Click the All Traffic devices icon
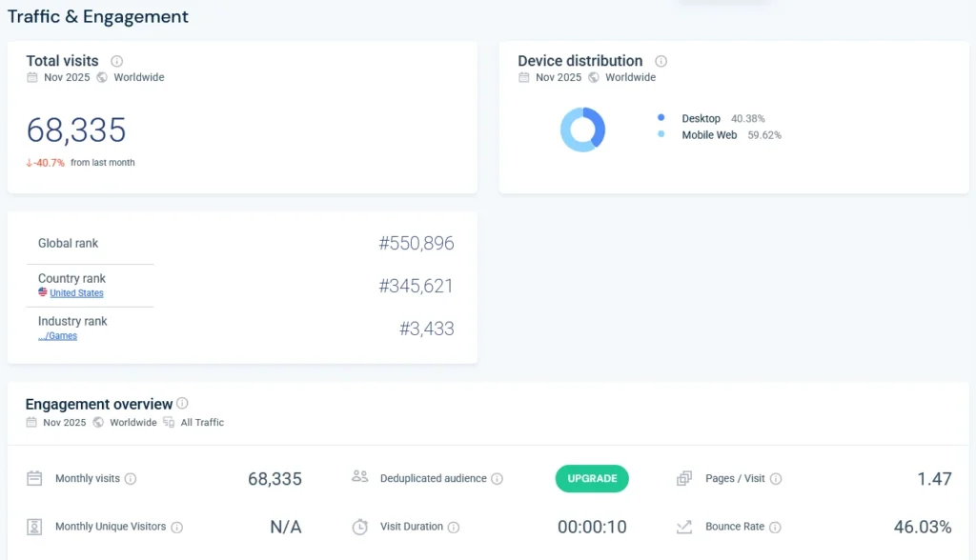The height and width of the screenshot is (560, 976). pos(169,422)
